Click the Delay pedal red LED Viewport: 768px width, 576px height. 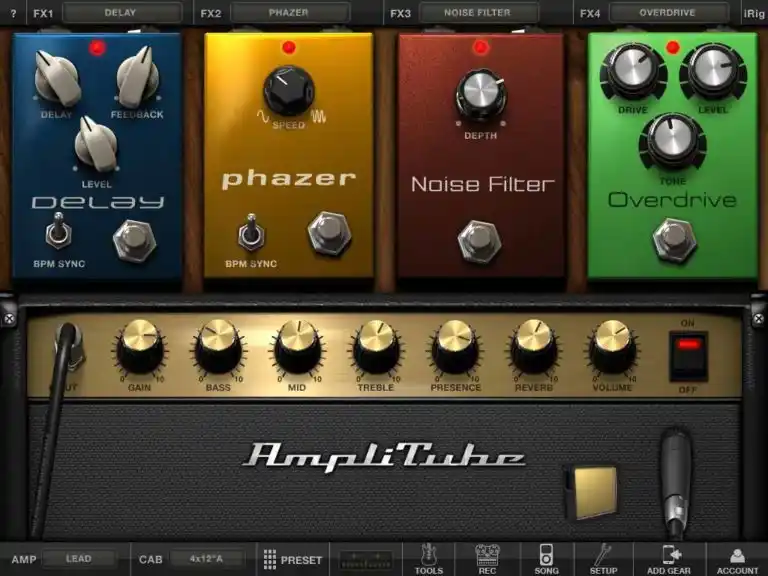pos(97,48)
